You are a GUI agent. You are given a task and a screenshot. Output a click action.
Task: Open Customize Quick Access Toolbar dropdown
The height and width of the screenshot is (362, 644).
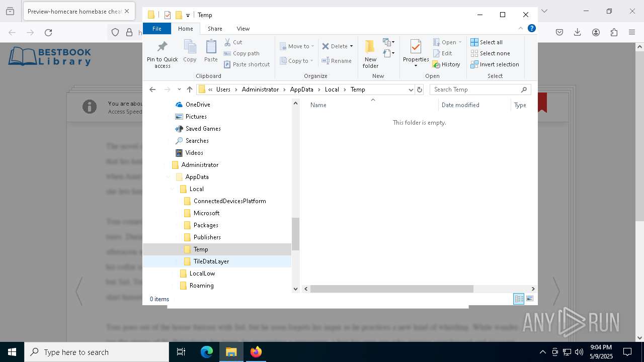tap(188, 15)
